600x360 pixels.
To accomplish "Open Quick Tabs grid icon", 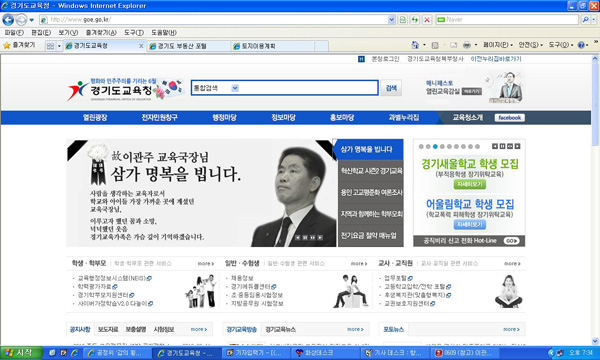I will pos(50,46).
